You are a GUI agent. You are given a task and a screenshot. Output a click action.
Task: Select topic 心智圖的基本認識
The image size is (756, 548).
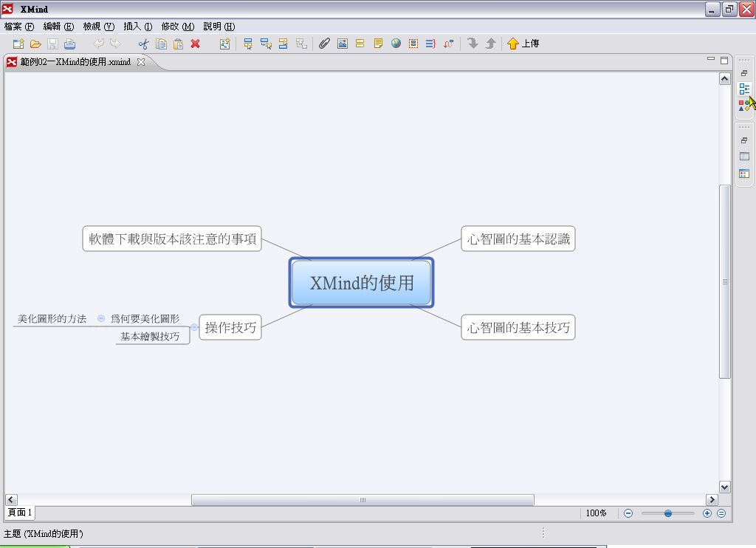518,239
